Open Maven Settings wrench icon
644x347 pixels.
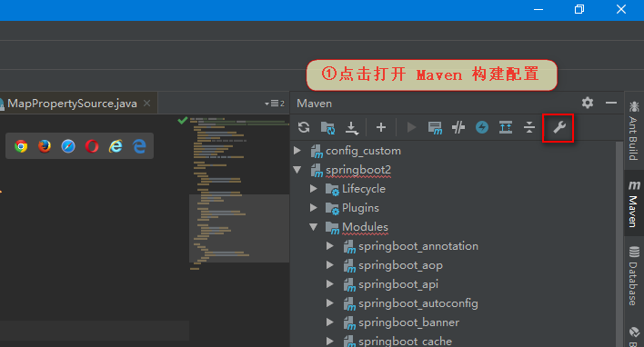click(x=559, y=127)
